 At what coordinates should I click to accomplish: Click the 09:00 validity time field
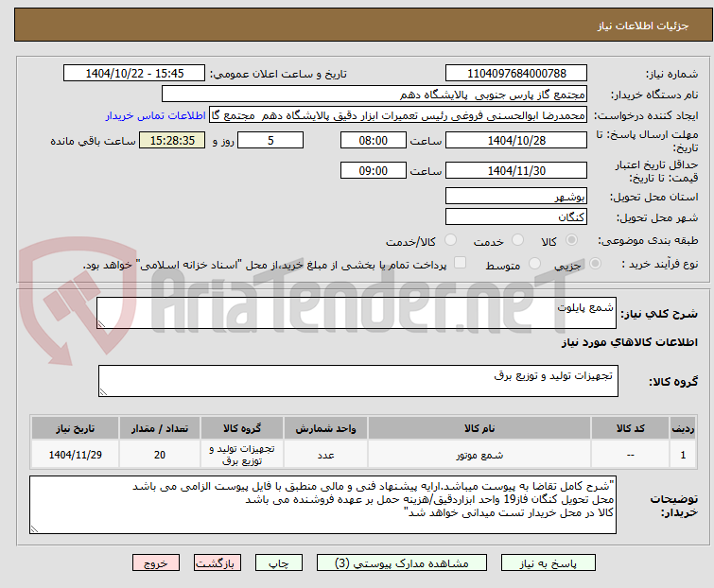373,171
